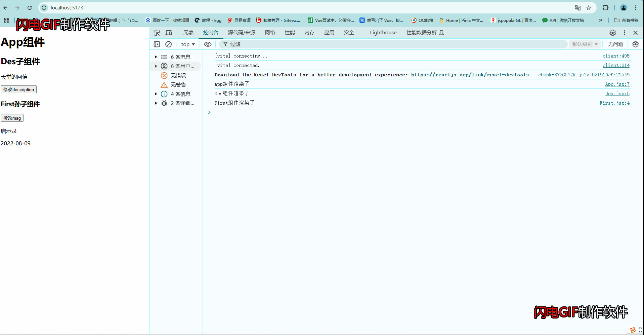Clear the console with the clear icon
Image resolution: width=644 pixels, height=335 pixels.
coord(168,44)
